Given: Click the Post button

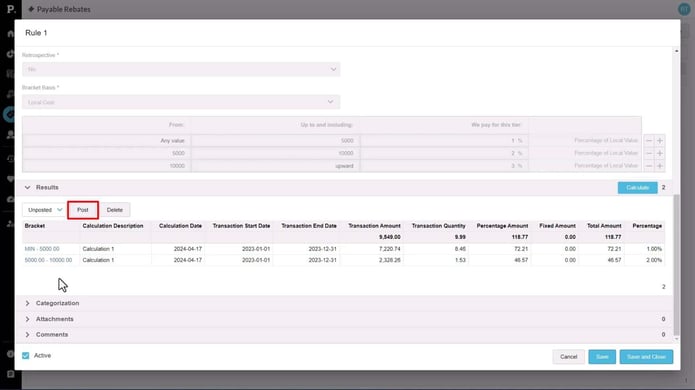Looking at the screenshot, I should coord(83,210).
